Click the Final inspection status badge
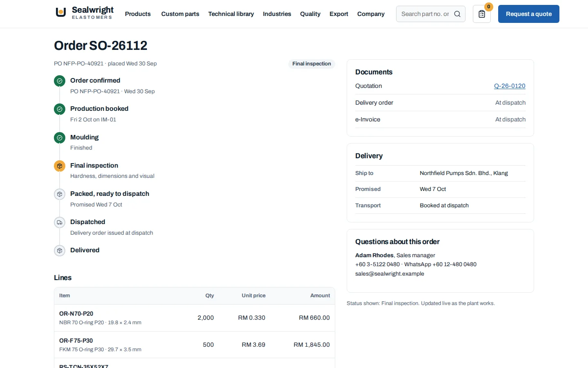 312,64
